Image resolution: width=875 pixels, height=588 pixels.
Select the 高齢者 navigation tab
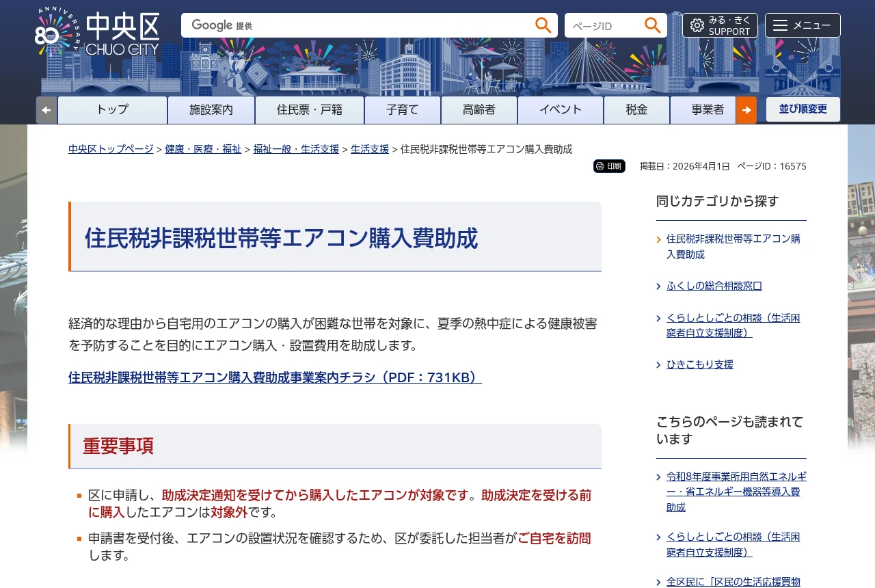tap(479, 110)
